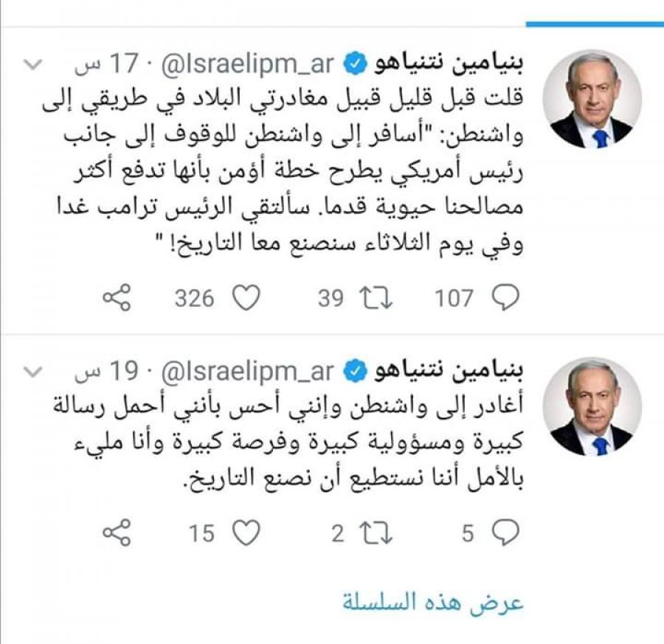
Task: Share the first tweet about Washington trip
Action: point(116,298)
